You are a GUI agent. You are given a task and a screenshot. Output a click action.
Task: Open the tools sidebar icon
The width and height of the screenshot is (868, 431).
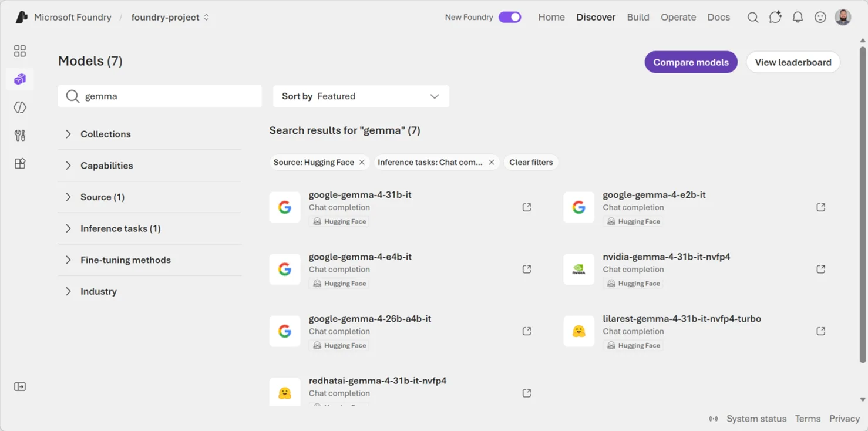(20, 136)
